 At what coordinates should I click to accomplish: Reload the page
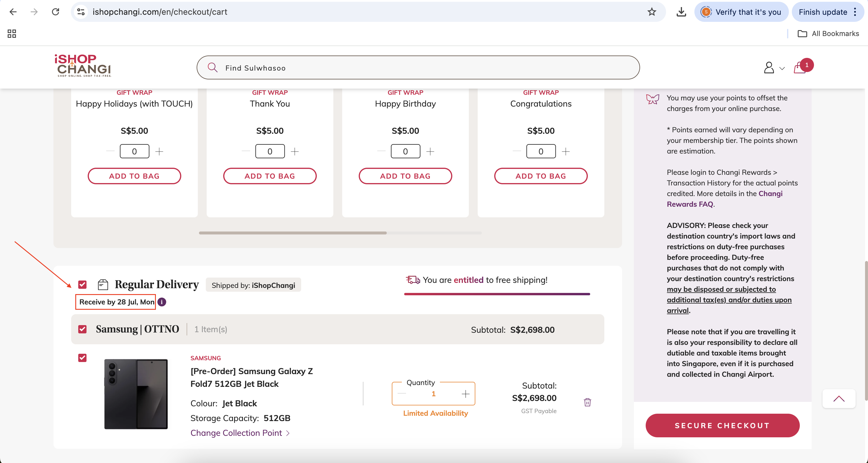pos(56,12)
